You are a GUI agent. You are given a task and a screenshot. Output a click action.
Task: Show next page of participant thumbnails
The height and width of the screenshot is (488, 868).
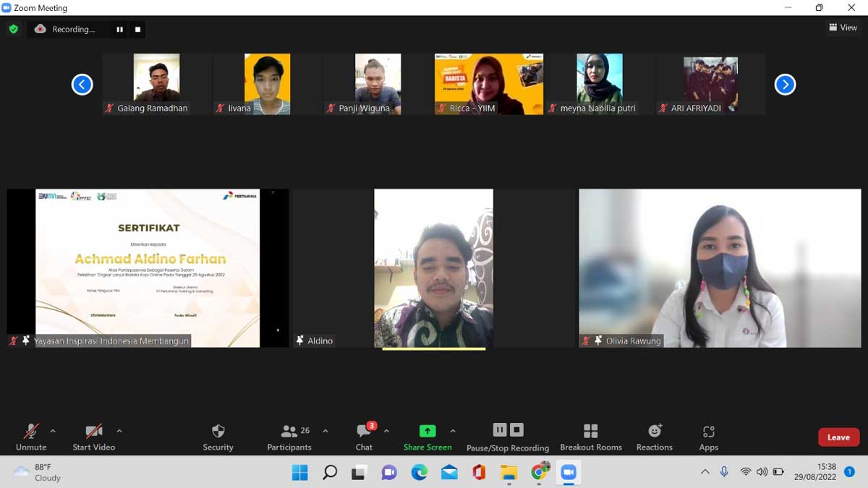[x=785, y=85]
